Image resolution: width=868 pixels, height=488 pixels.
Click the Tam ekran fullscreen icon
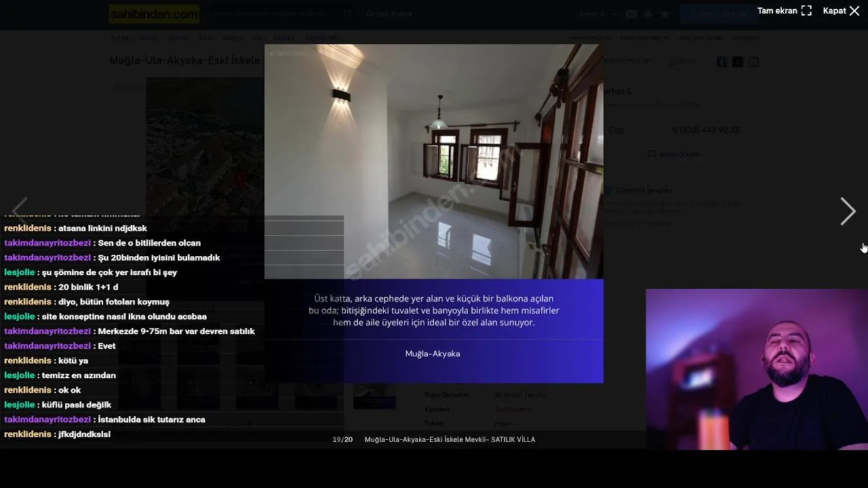click(x=806, y=11)
